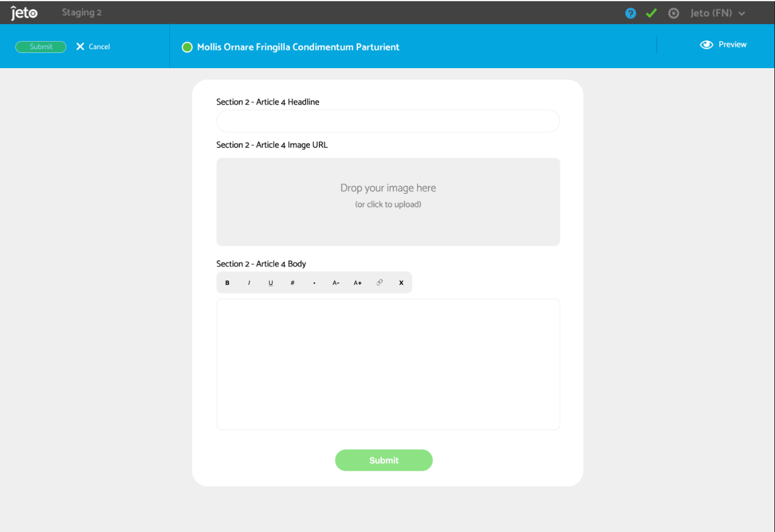
Task: Open help via blue question mark
Action: pyautogui.click(x=630, y=13)
